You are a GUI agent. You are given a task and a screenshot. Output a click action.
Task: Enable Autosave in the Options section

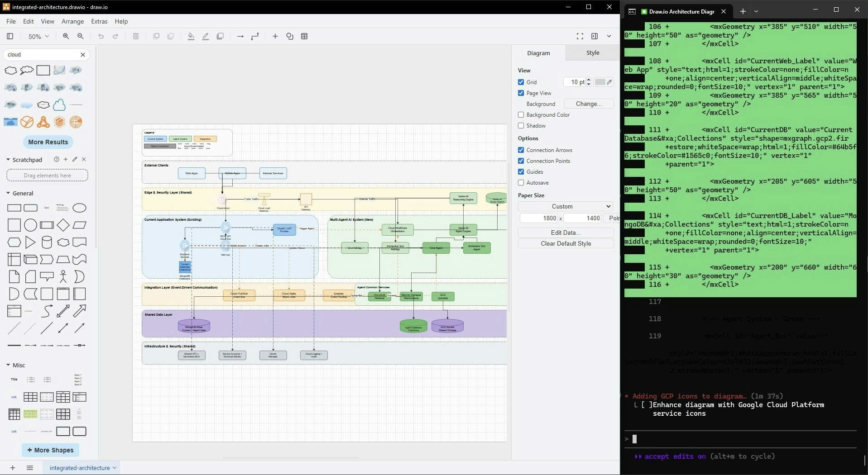pos(521,182)
